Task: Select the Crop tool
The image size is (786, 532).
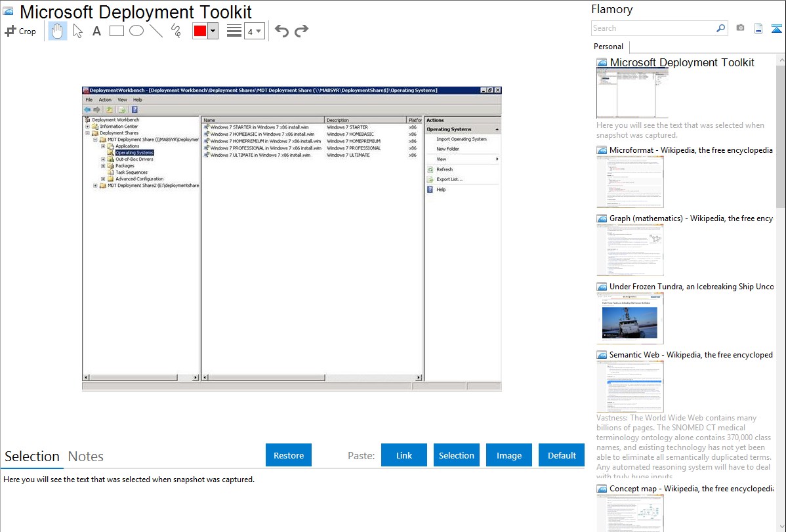Action: point(20,31)
